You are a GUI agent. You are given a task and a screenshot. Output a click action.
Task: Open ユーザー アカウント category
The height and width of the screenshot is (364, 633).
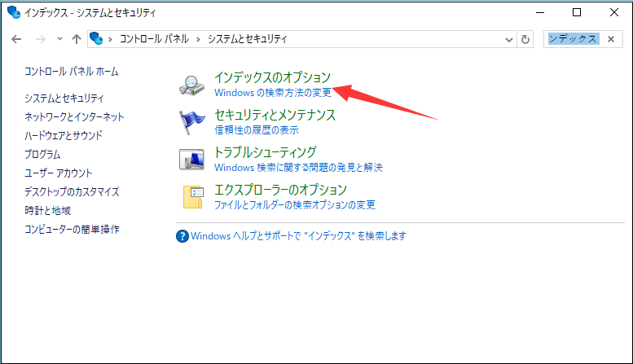(x=59, y=173)
